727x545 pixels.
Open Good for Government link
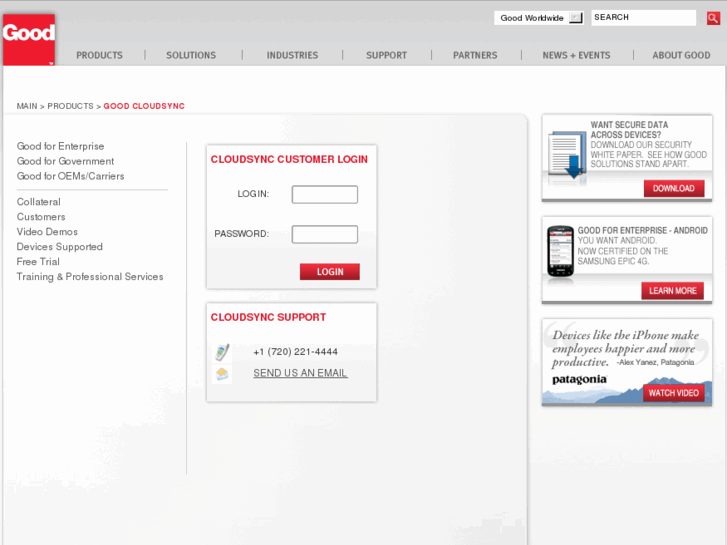click(65, 161)
